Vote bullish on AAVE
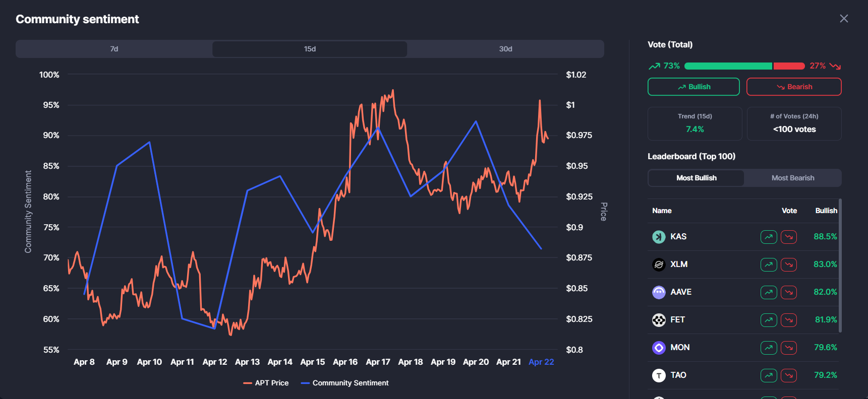 (x=769, y=292)
